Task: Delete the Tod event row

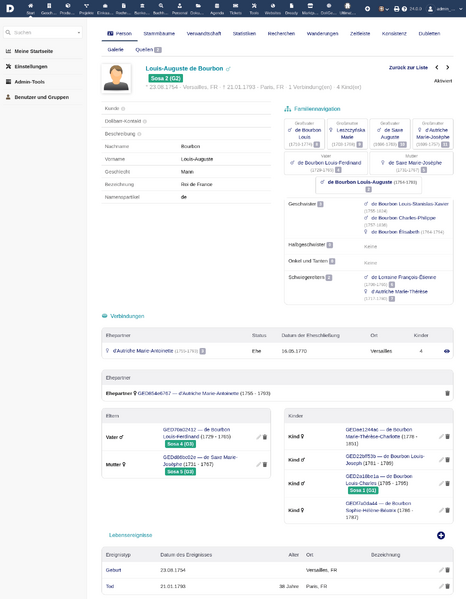Action: tap(448, 586)
